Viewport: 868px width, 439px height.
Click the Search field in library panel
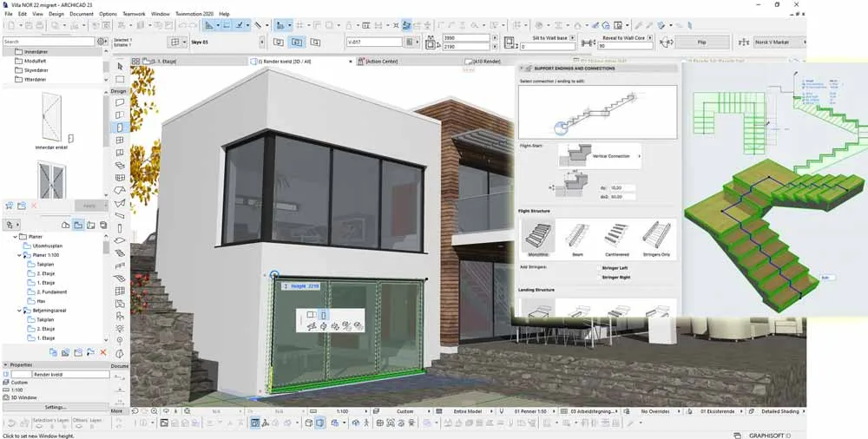tap(49, 42)
